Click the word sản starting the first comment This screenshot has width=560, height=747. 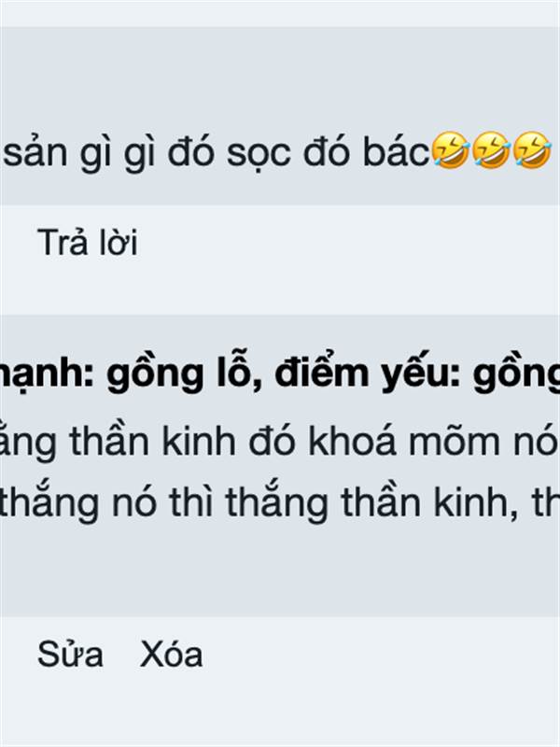tap(35, 151)
